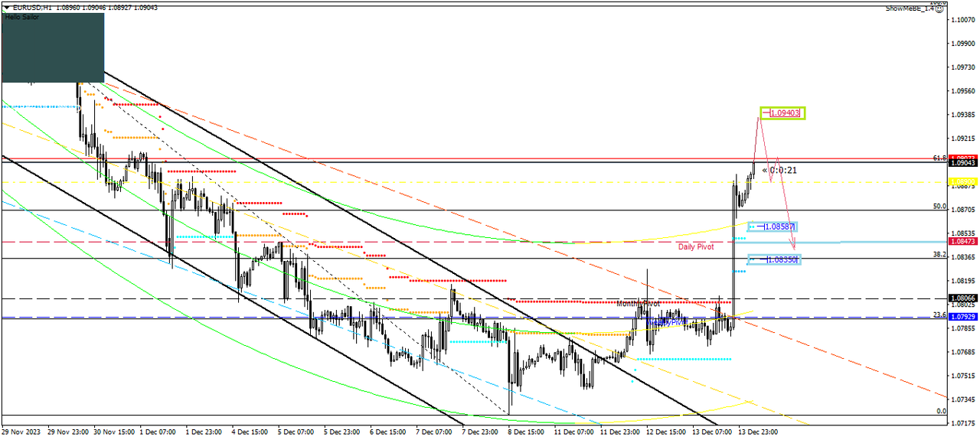Click the Daily Pivot label

pos(696,247)
